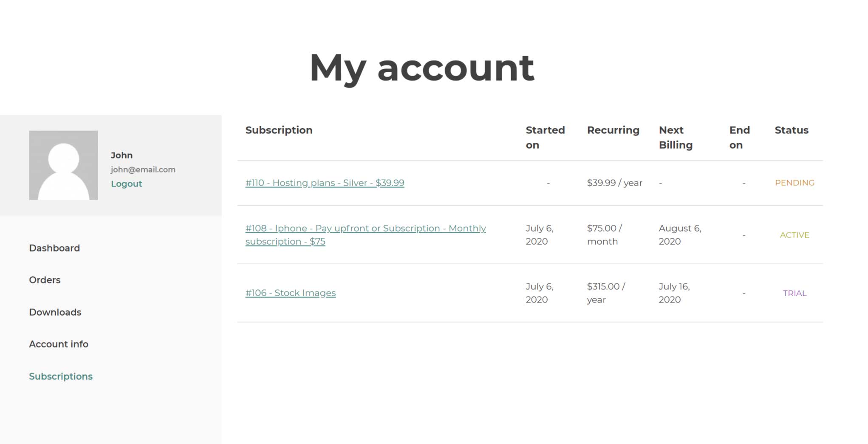Click John's profile avatar image
The image size is (868, 444).
(x=63, y=165)
